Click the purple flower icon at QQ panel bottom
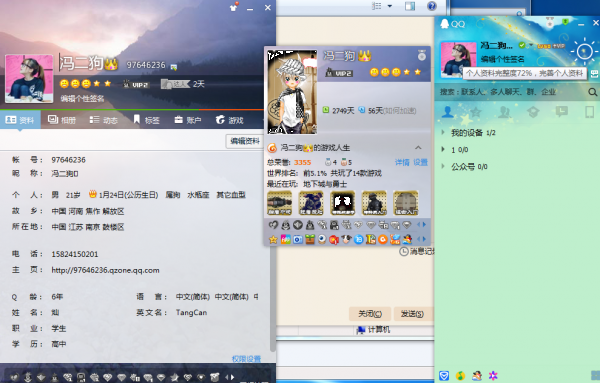Screen dimensions: 600x383 [493, 376]
